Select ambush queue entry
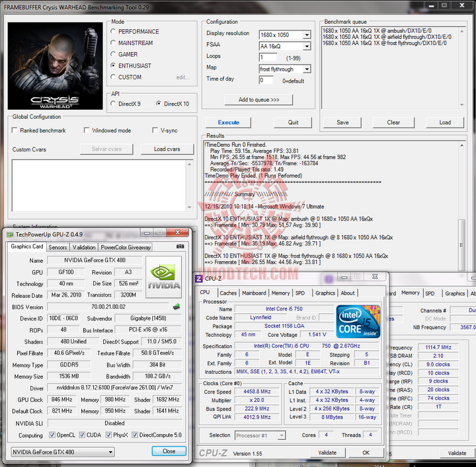Screen dimensions: 476x467 (x=377, y=30)
